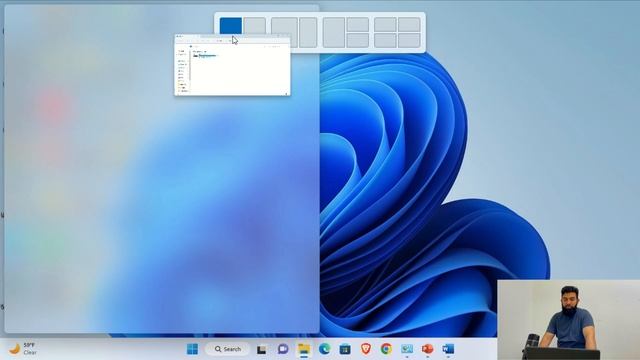Open the weather widget showing Clear

(x=23, y=349)
